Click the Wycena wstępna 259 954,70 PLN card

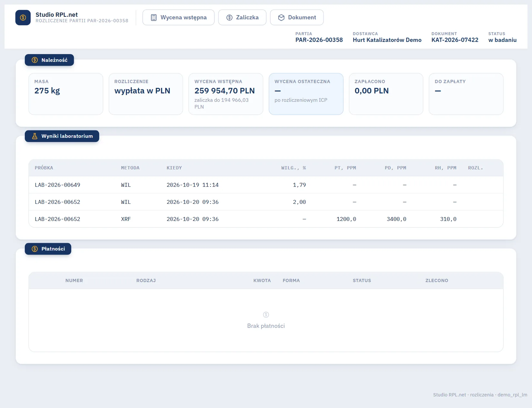pyautogui.click(x=226, y=94)
